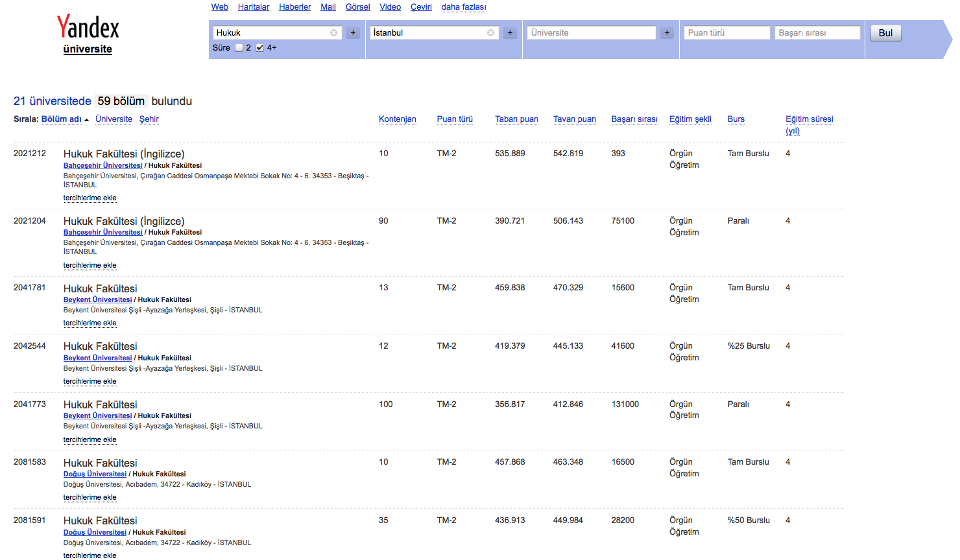
Task: Clear the Hukuk search field
Action: (333, 32)
